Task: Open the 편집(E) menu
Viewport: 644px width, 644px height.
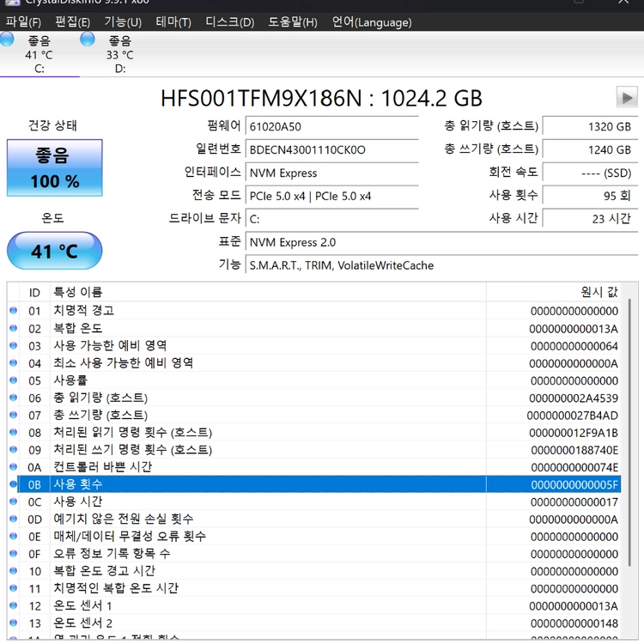Action: point(73,21)
